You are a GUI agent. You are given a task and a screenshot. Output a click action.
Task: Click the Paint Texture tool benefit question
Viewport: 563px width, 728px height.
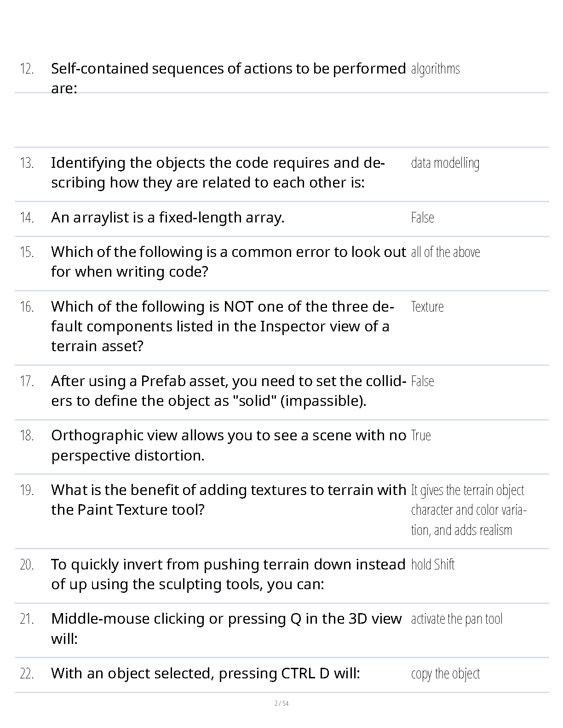pyautogui.click(x=228, y=500)
